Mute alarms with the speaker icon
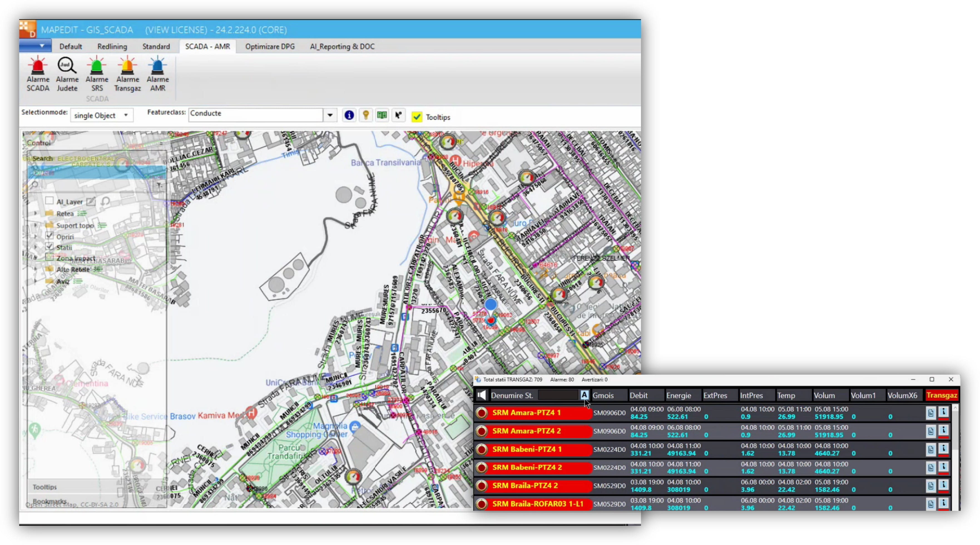 pyautogui.click(x=482, y=395)
